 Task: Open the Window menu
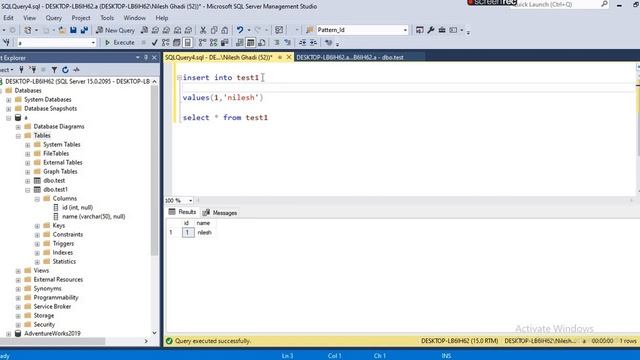click(134, 18)
